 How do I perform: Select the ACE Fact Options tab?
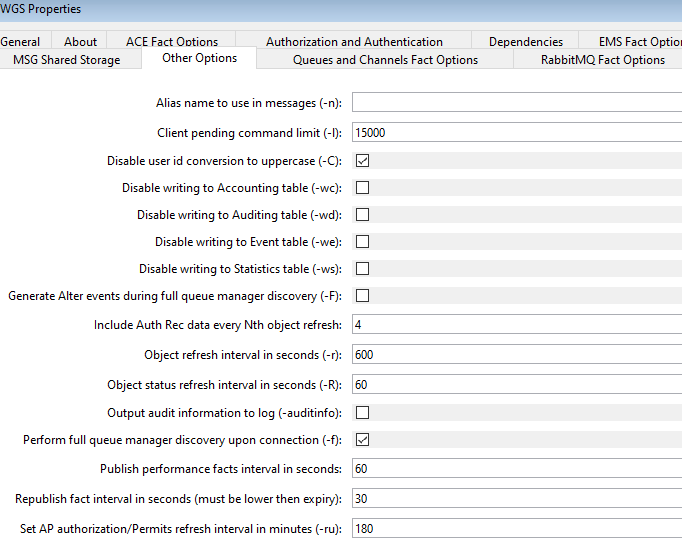click(172, 41)
